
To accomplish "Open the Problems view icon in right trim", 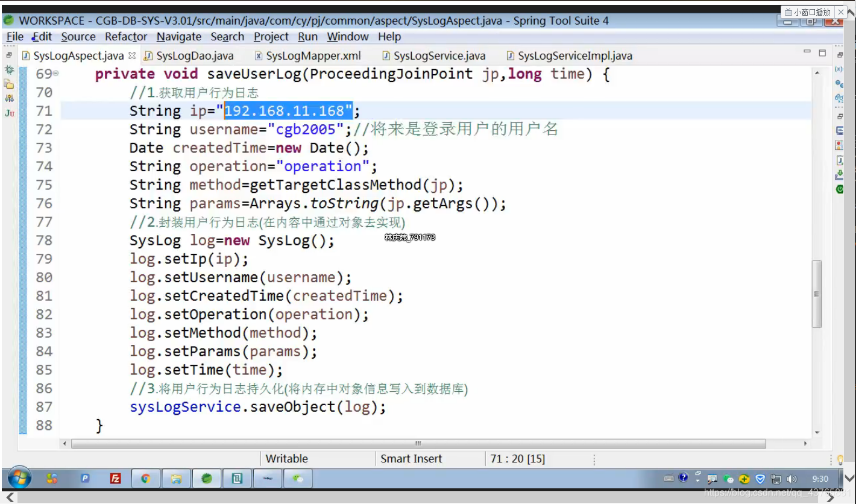I will click(840, 145).
